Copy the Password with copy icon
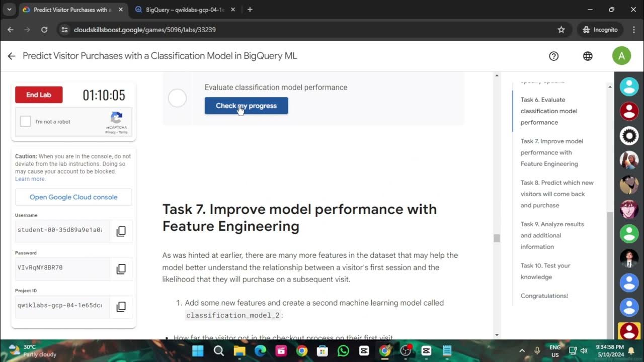Viewport: 644px width, 362px height. [x=121, y=269]
